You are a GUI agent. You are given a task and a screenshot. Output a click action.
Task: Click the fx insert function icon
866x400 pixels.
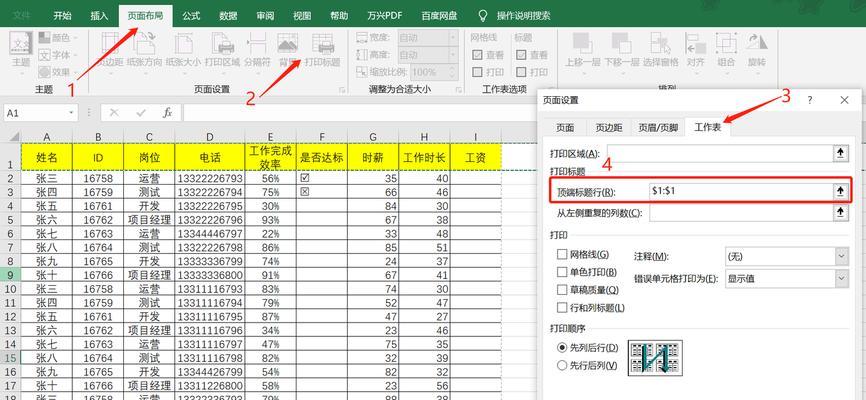(167, 113)
